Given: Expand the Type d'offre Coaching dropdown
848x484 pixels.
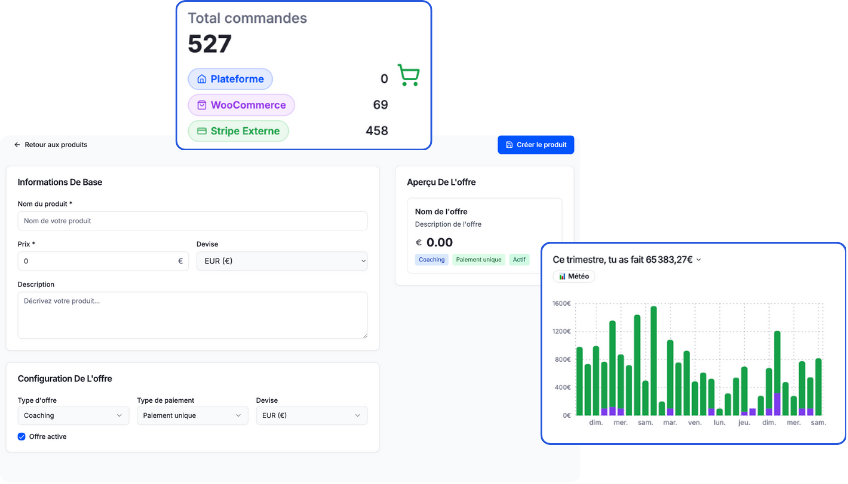Looking at the screenshot, I should click(x=73, y=415).
